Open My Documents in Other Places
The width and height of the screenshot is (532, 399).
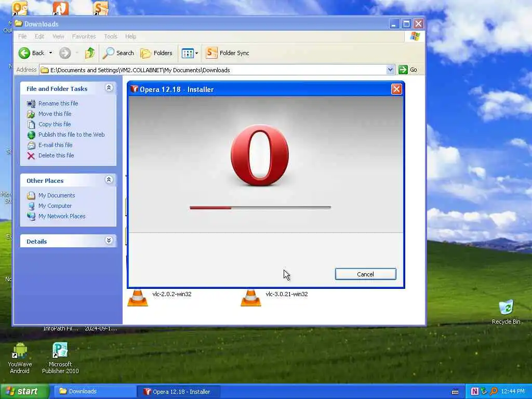(x=56, y=195)
